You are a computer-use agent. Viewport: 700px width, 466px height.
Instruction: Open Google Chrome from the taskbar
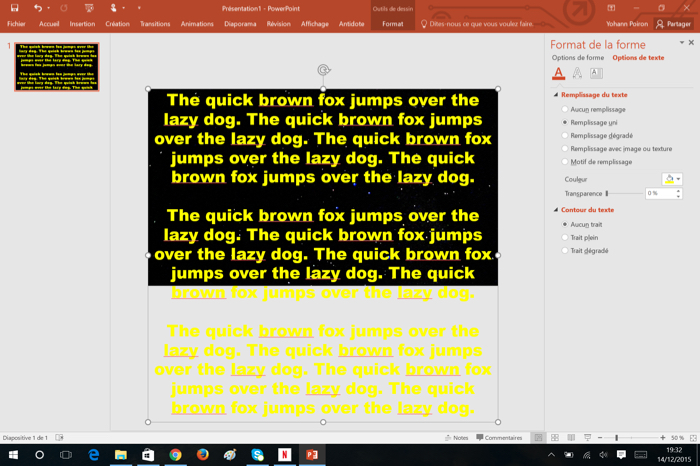coord(175,455)
